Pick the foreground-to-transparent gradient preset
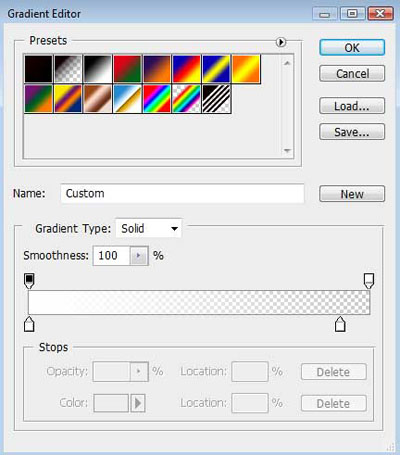Viewport: 400px width, 455px height. tap(68, 69)
